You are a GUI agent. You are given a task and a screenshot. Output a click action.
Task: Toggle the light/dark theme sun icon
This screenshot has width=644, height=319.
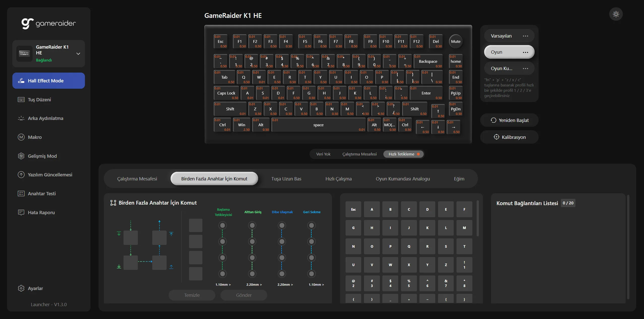coord(616,14)
